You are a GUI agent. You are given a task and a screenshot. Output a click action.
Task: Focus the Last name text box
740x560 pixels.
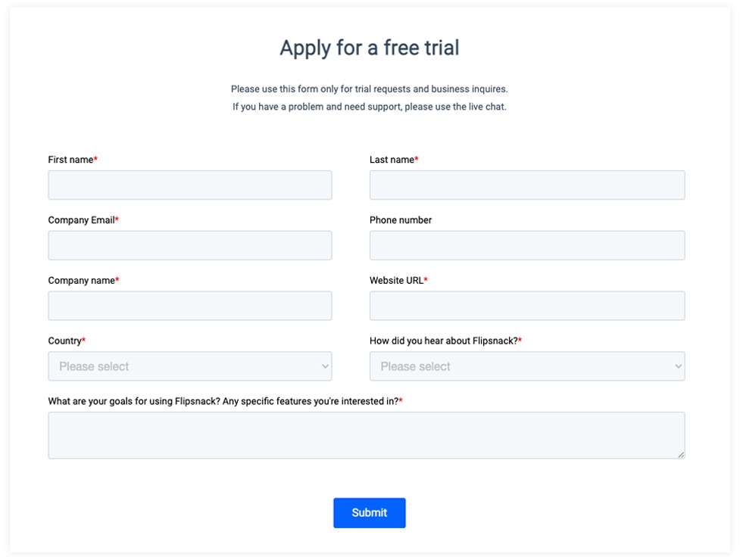(527, 185)
